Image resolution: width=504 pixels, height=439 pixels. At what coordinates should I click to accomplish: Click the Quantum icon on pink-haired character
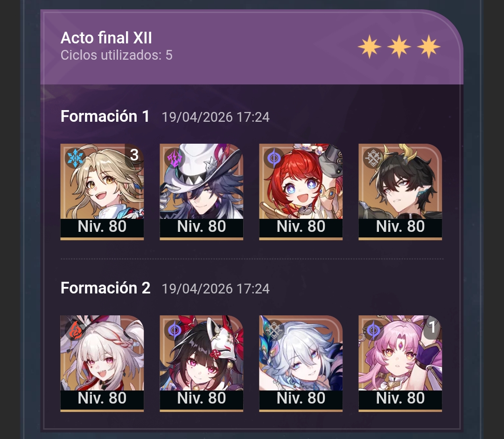tap(373, 330)
